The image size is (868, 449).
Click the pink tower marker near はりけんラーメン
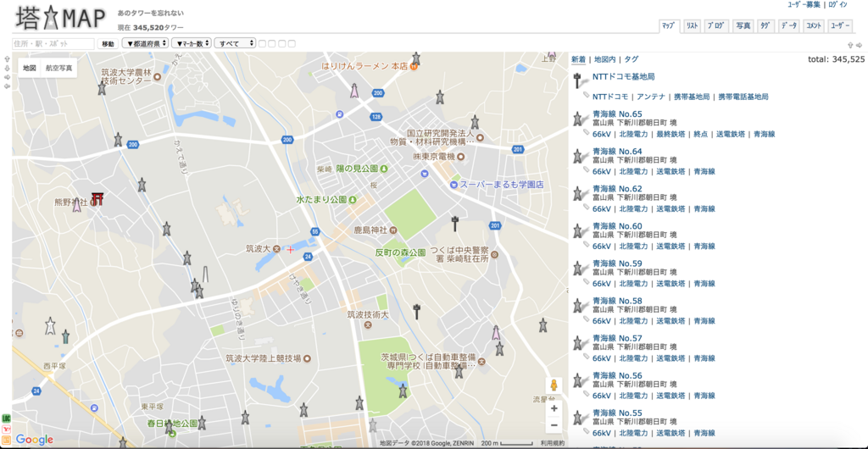pyautogui.click(x=354, y=91)
